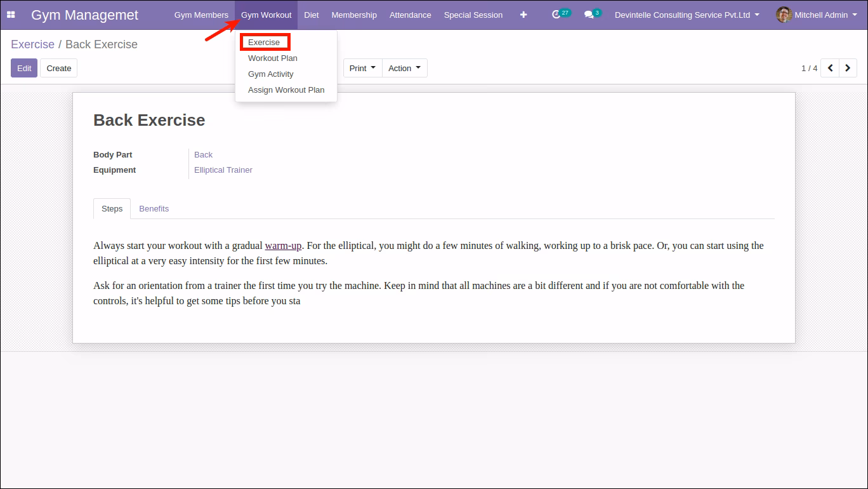Switch to the Benefits tab
The height and width of the screenshot is (489, 868).
click(x=154, y=208)
